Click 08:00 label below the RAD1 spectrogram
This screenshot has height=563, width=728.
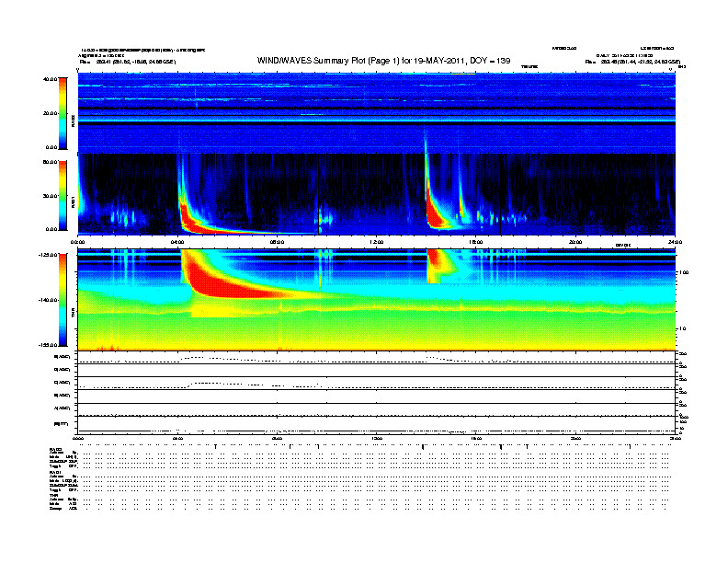tap(278, 242)
